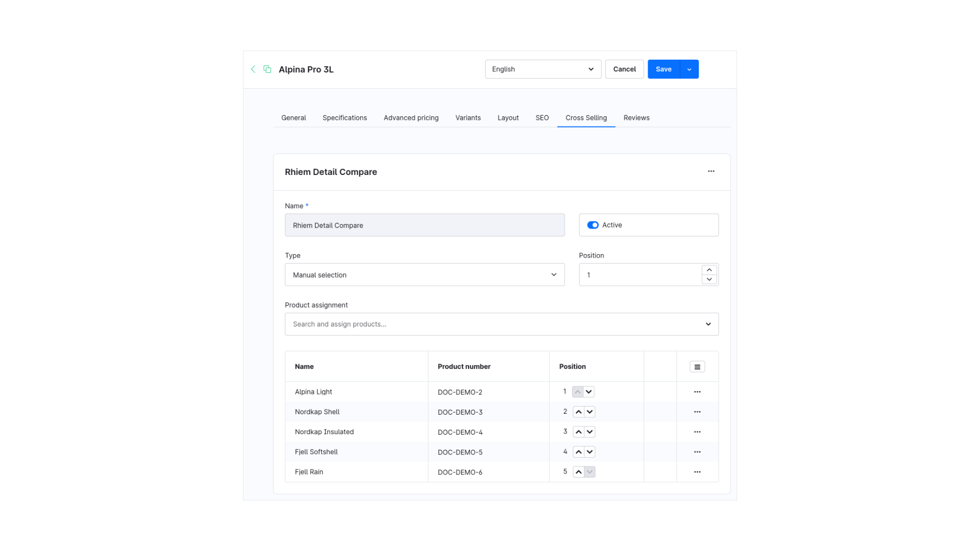The height and width of the screenshot is (551, 980).
Task: Open Rhiem Detail Compare card options menu
Action: tap(711, 171)
